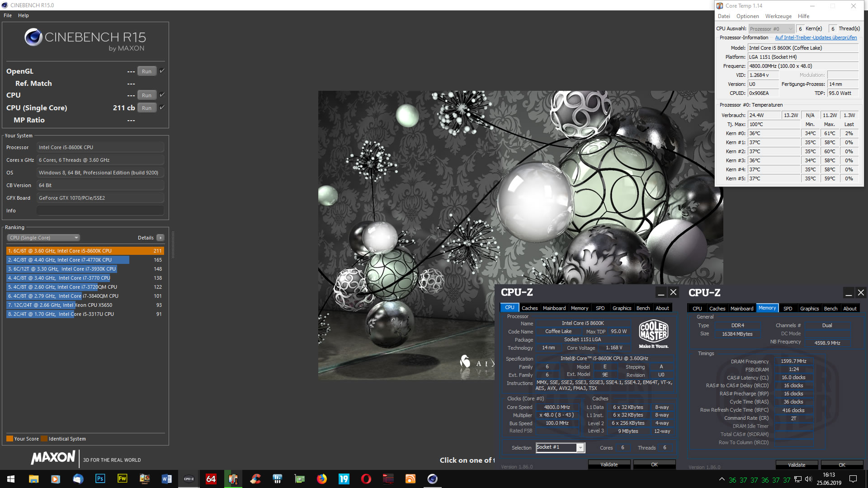Click the Info text field

tap(100, 211)
